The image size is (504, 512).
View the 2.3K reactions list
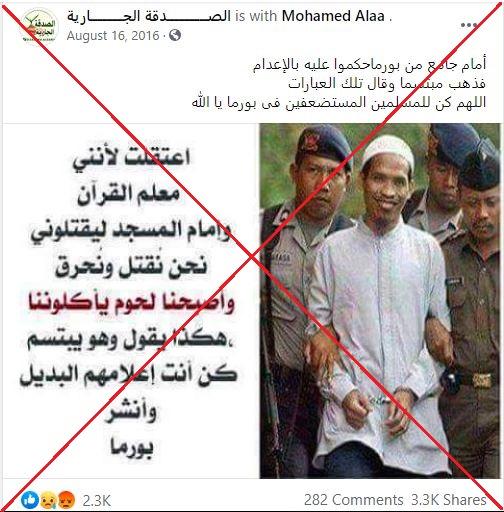click(x=96, y=500)
